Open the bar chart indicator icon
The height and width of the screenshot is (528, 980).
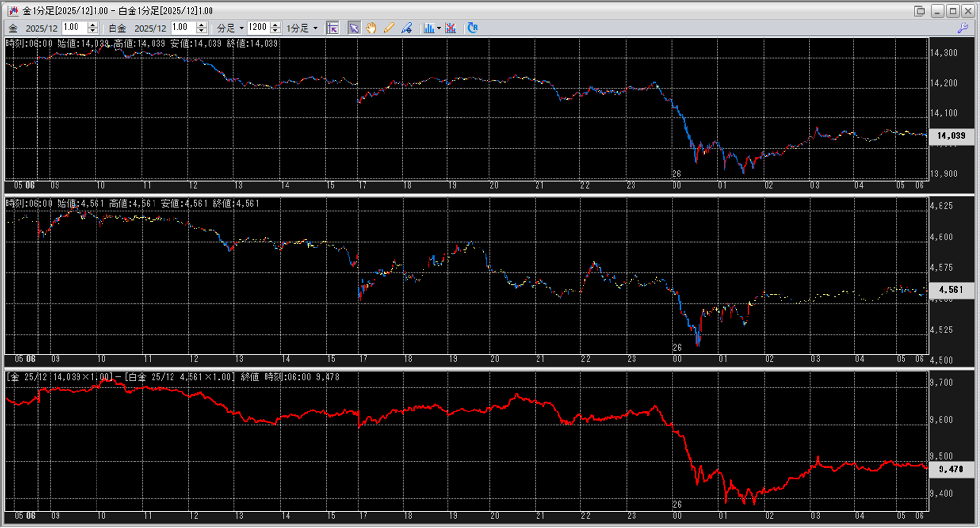(x=428, y=28)
